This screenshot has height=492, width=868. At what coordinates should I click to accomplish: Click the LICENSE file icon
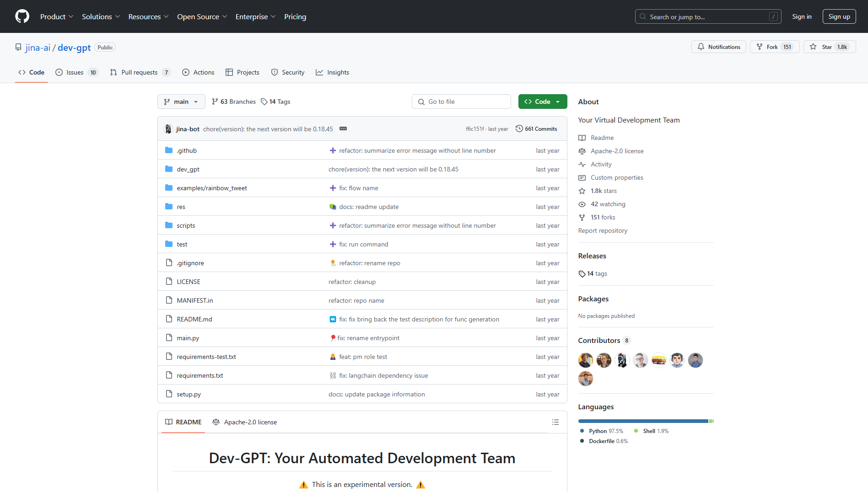click(169, 282)
